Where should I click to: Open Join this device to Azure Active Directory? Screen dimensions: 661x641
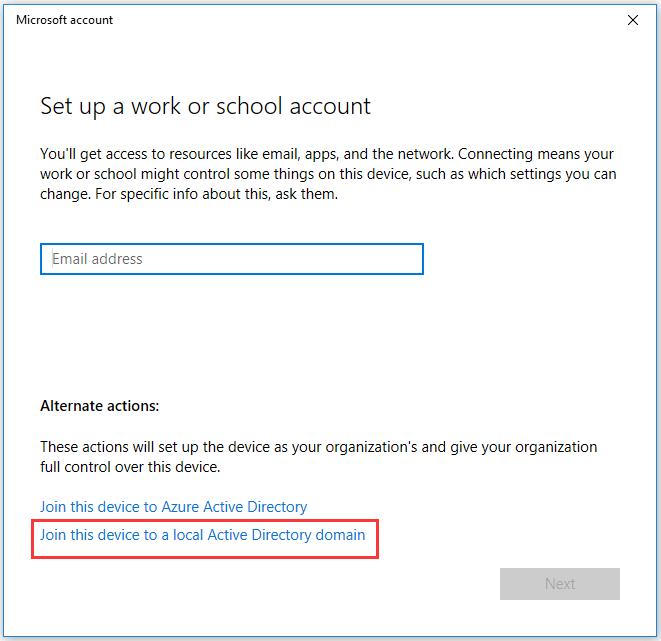(173, 507)
